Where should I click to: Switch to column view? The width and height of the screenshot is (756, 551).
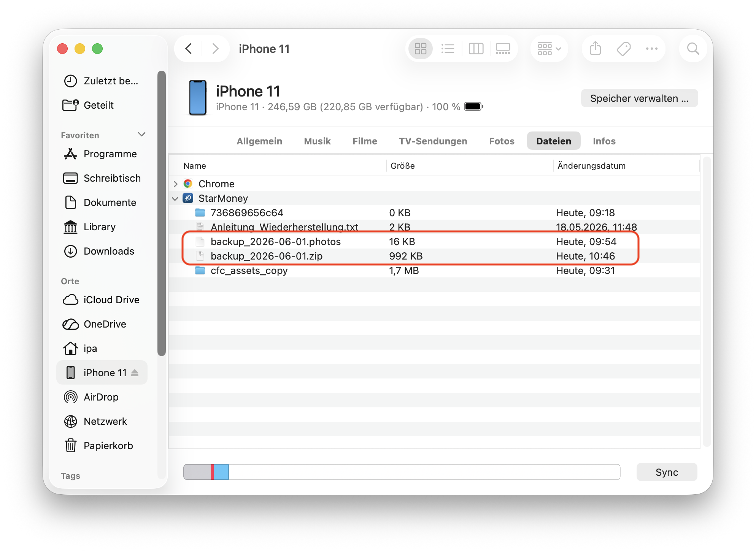pyautogui.click(x=476, y=49)
